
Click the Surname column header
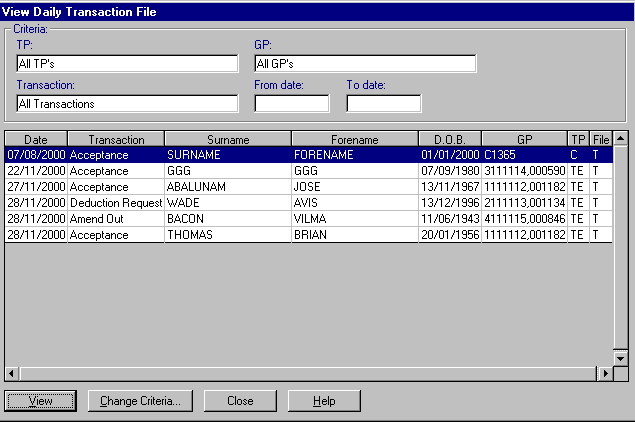coord(228,139)
